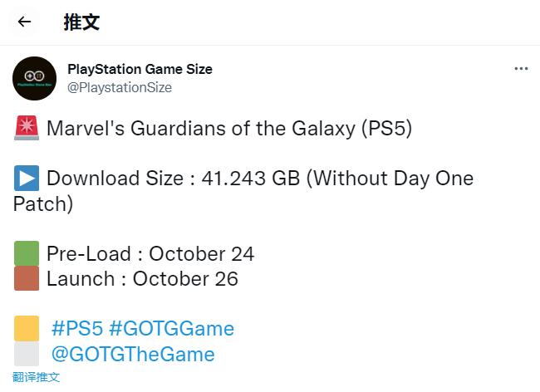Open the #GOTGGame hashtag
The image size is (540, 392).
tap(171, 329)
